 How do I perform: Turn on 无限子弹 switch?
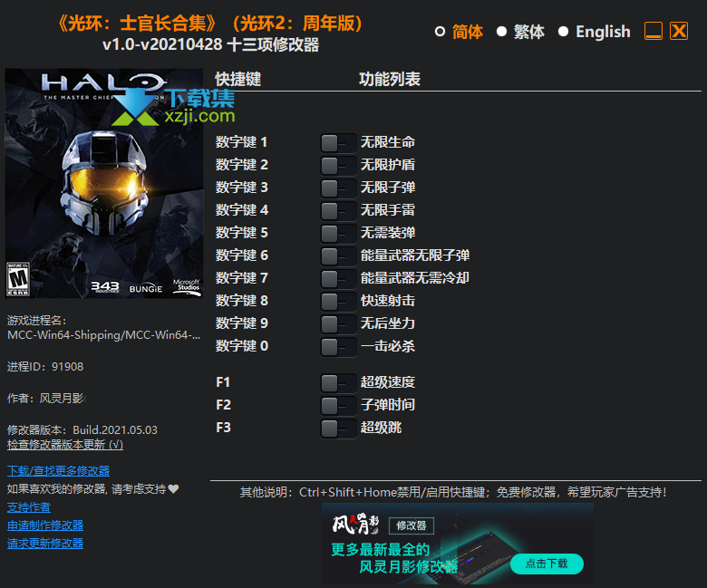[x=338, y=188]
